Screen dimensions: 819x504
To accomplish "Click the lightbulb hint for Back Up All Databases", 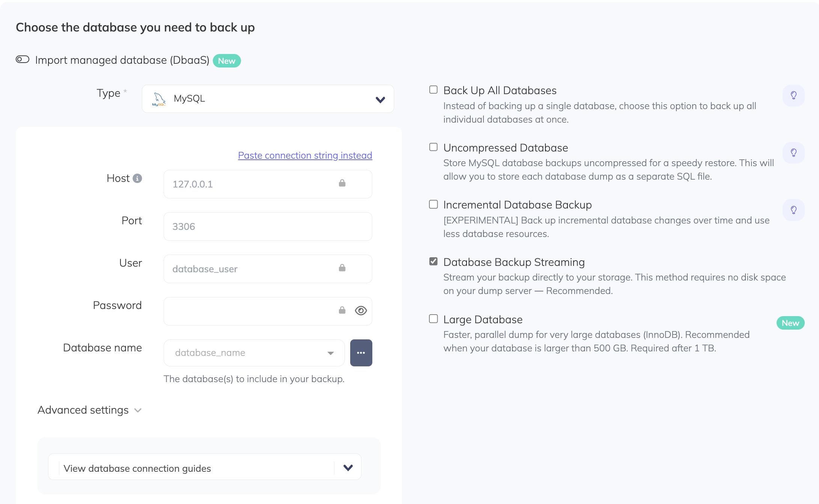I will 793,95.
